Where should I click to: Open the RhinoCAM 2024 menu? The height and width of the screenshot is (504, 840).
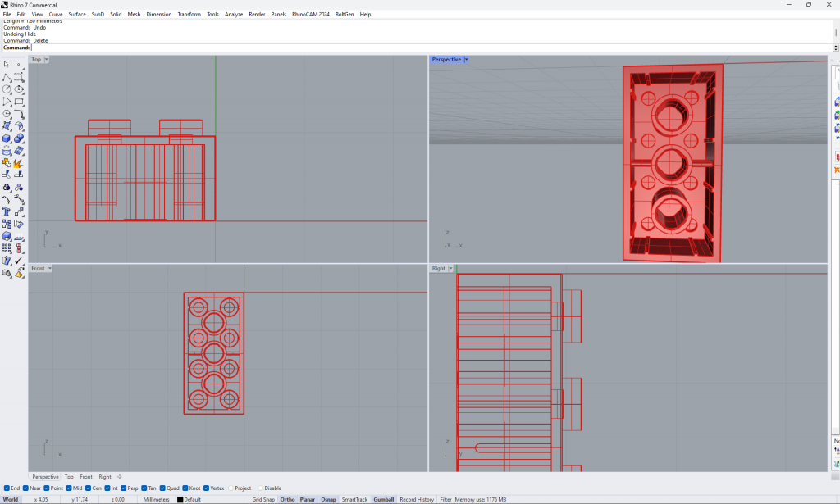[x=311, y=14]
